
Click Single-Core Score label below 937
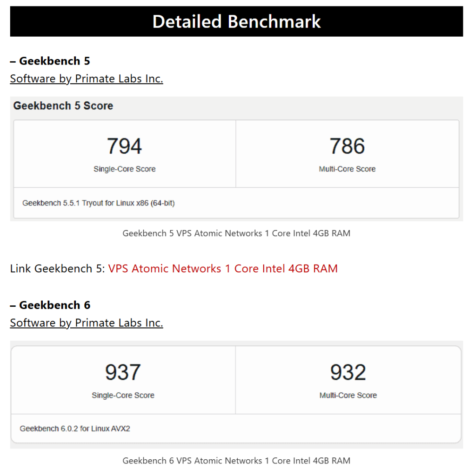[x=123, y=395]
